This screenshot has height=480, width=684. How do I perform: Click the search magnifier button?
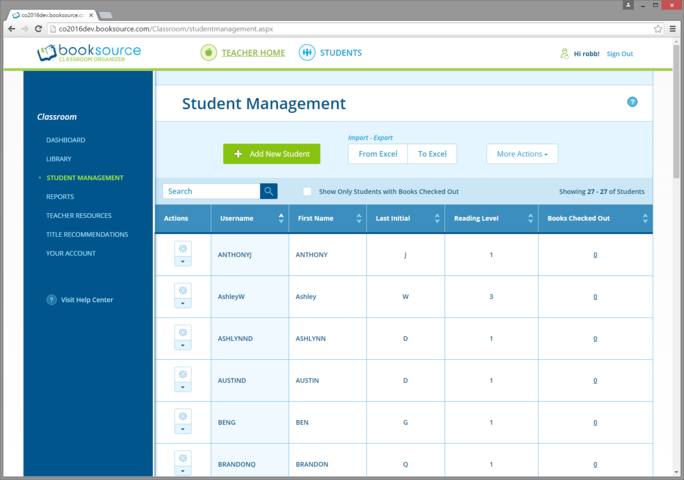point(269,191)
